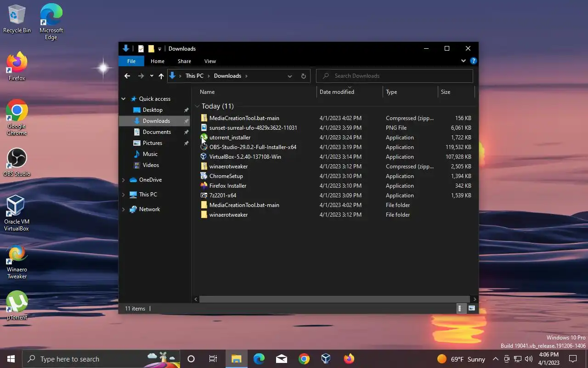This screenshot has height=368, width=588.
Task: Switch to large thumbnails view using status bar icon
Action: coord(472,308)
